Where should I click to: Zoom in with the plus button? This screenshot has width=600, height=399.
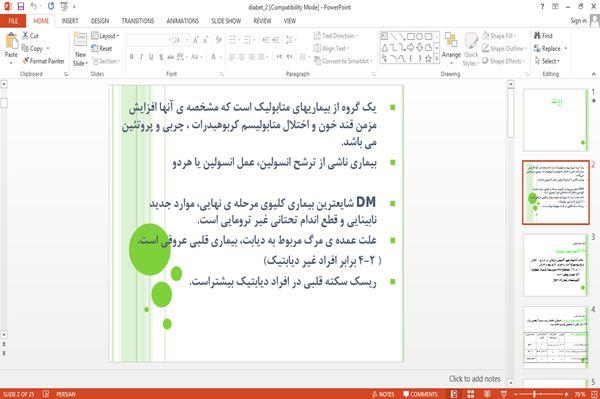tap(566, 394)
